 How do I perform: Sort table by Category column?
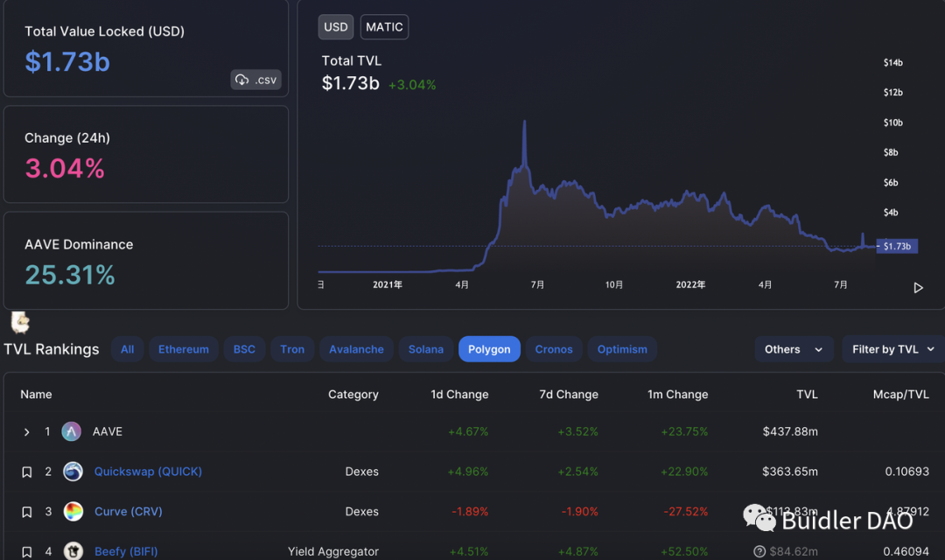pyautogui.click(x=353, y=395)
